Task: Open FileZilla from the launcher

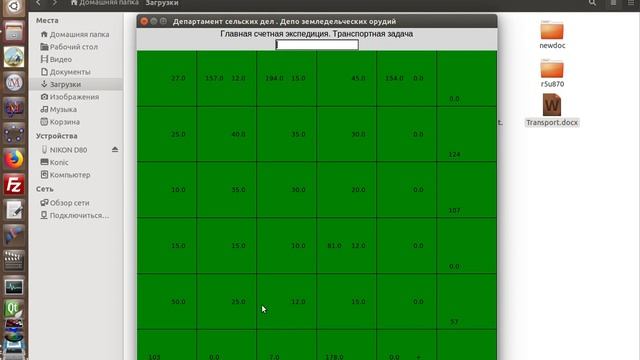Action: 14,185
